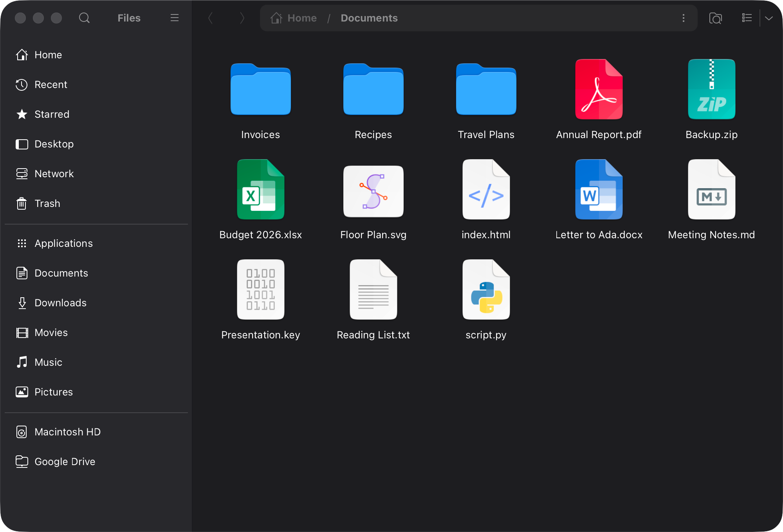Select the Meeting Notes.md file icon
The width and height of the screenshot is (783, 532).
712,189
